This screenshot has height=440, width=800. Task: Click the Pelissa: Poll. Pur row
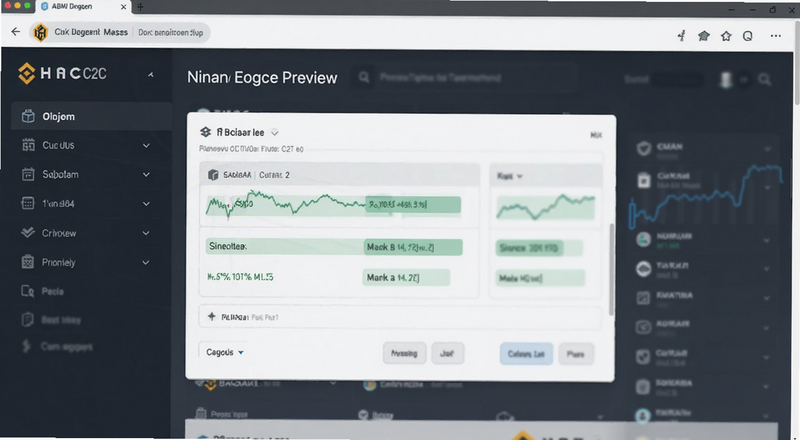[x=399, y=317]
